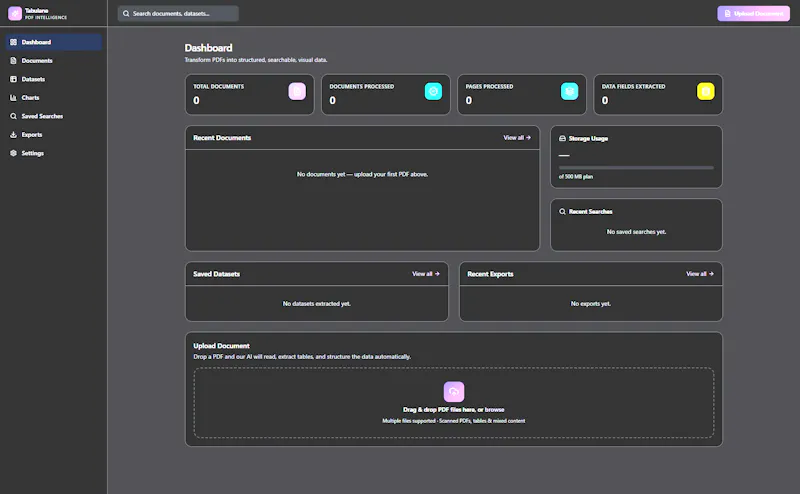Click the Storage Usage drive icon
Image resolution: width=800 pixels, height=494 pixels.
pos(562,138)
